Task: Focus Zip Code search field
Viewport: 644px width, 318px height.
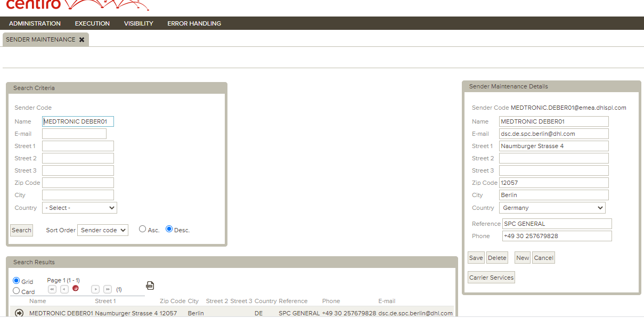Action: click(x=78, y=183)
